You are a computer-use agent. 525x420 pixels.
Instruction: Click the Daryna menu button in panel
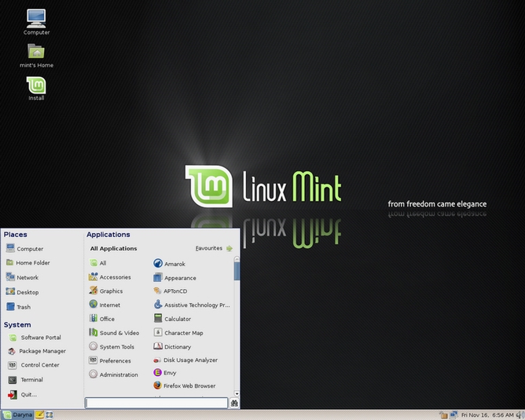click(x=18, y=415)
